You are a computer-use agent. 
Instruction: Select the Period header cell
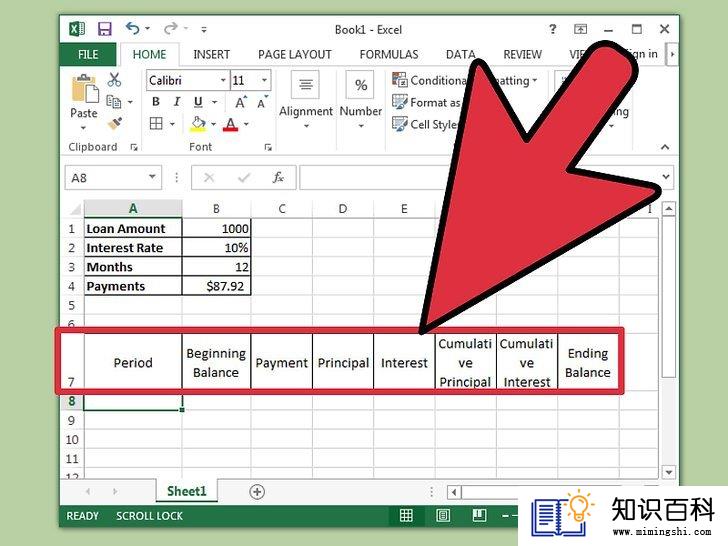[x=133, y=362]
